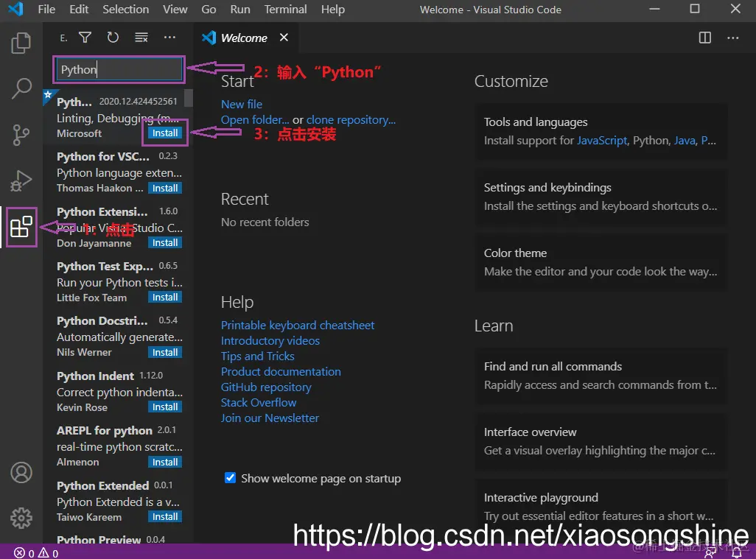Select Python Indent extension title
756x559 pixels.
coord(96,376)
